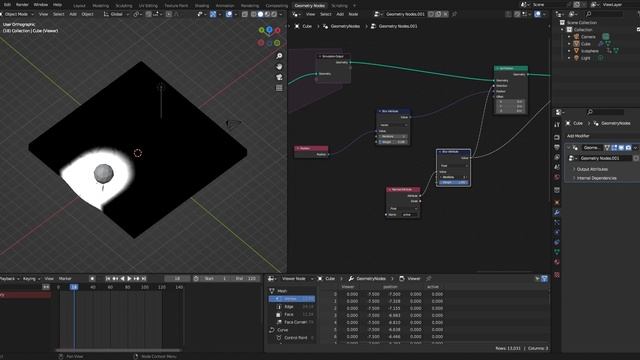Toggle X-ray mode in the viewport

(244, 14)
